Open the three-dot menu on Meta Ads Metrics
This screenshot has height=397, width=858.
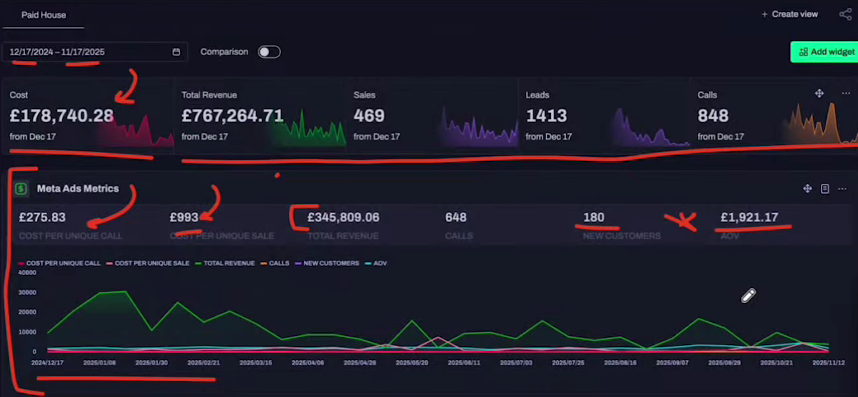(x=843, y=189)
